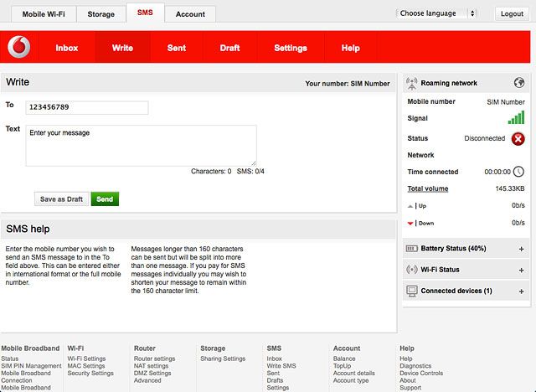Open footer Account details link
This screenshot has width=536, height=392.
click(354, 374)
